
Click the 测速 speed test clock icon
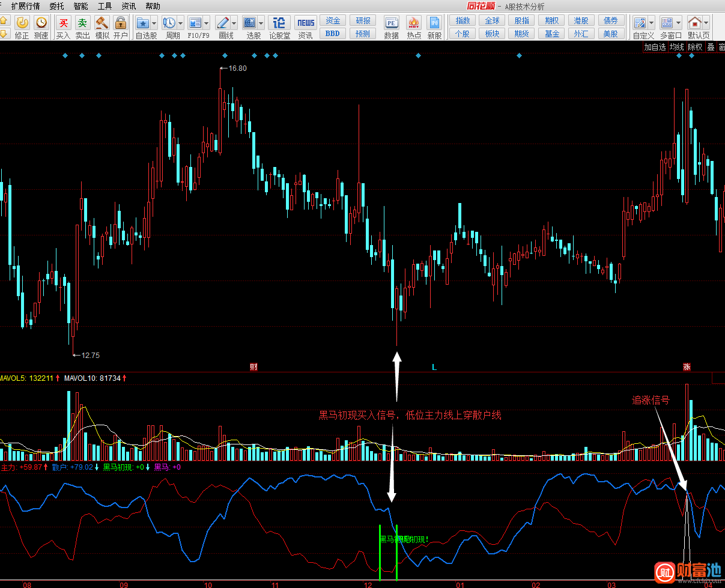41,23
